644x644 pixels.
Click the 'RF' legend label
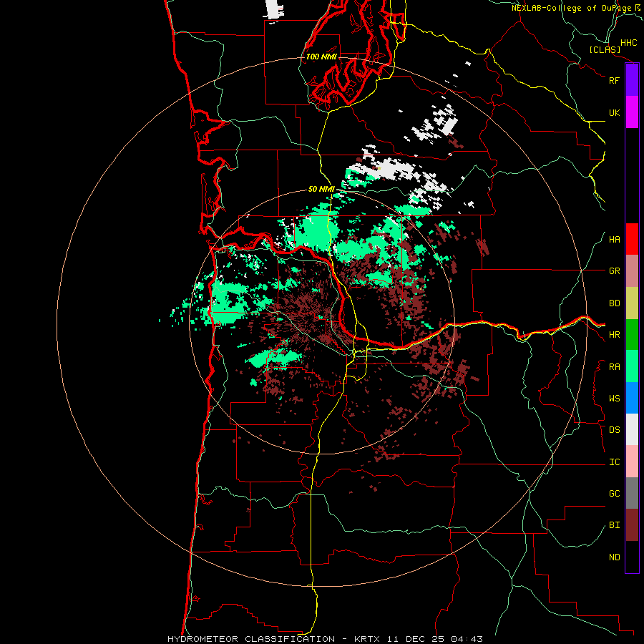pos(614,81)
